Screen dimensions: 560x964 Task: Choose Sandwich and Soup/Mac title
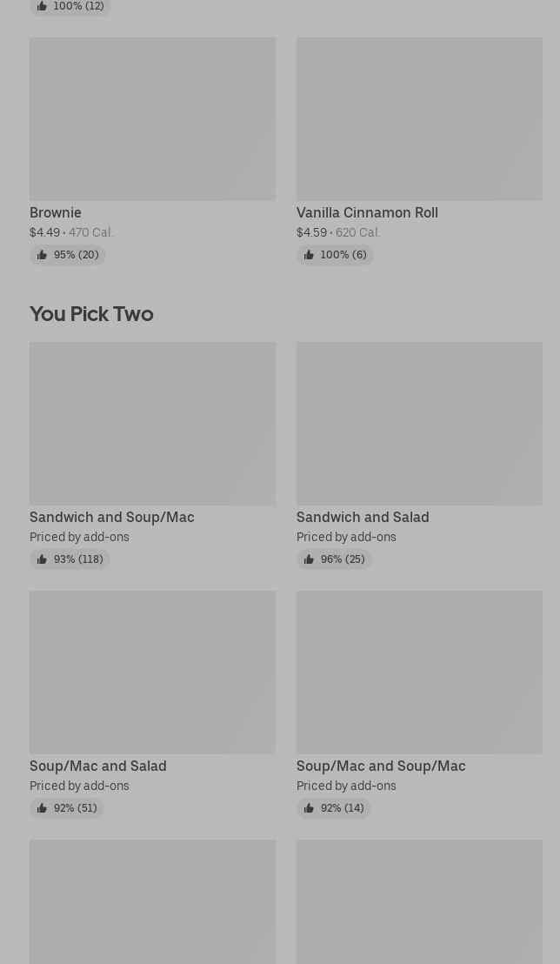point(112,518)
